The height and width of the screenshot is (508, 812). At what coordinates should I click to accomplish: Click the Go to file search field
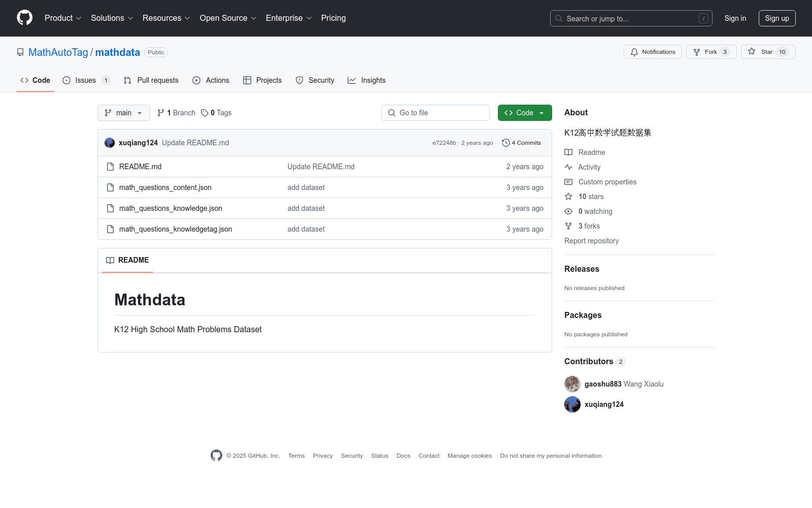[435, 113]
